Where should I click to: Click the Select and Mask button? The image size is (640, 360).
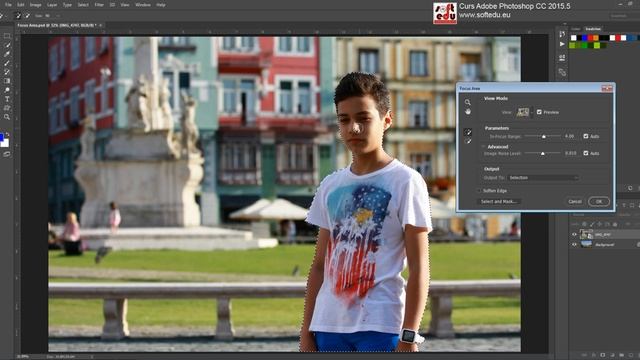498,202
